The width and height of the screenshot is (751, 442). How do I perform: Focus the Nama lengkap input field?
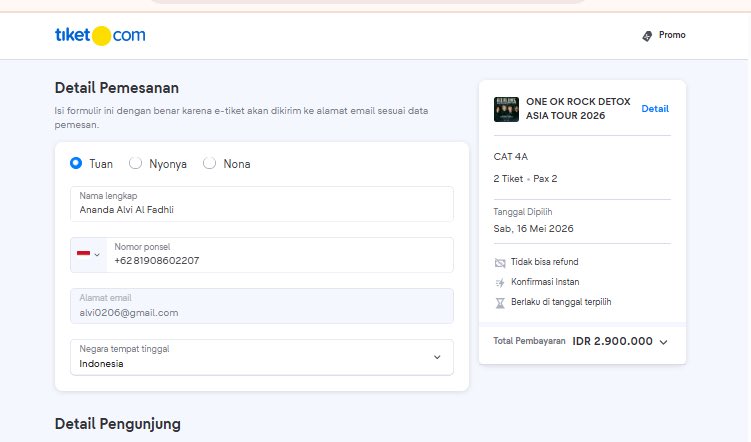[262, 204]
